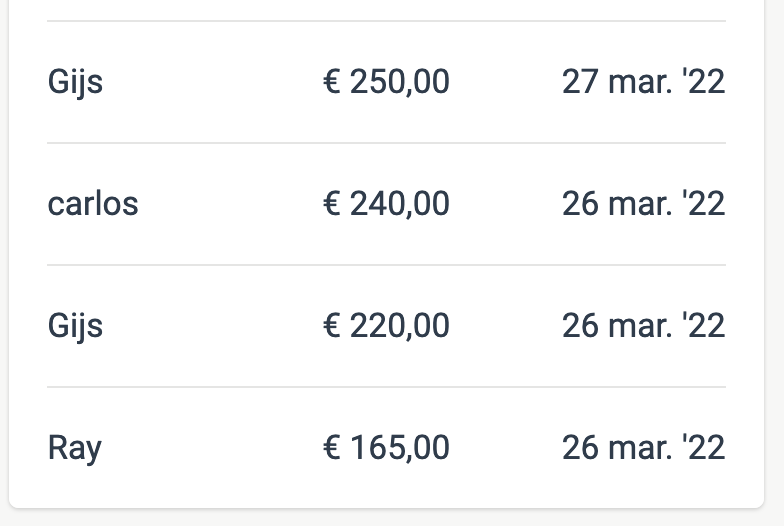This screenshot has width=784, height=526.
Task: Click the name Gijs in the € 250,00 row
Action: pyautogui.click(x=75, y=82)
